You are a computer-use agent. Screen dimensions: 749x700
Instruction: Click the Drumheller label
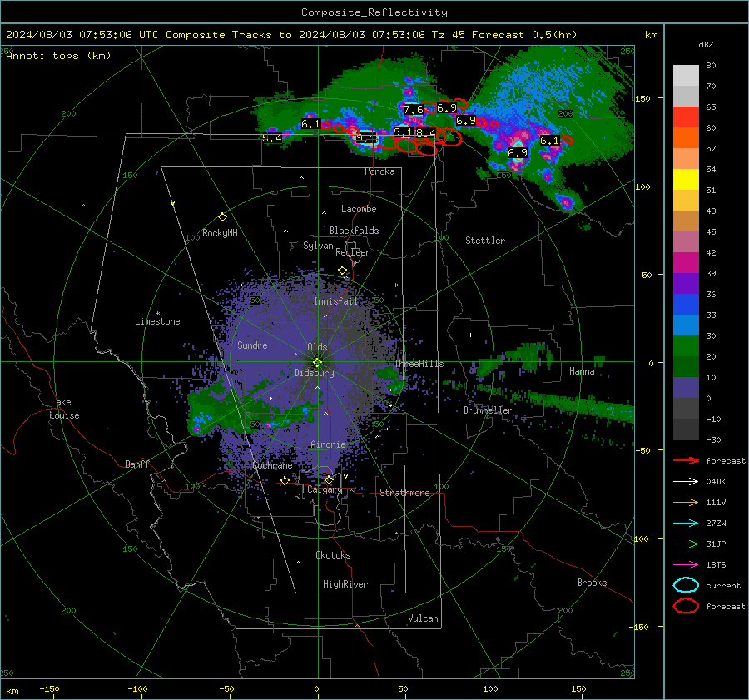click(x=488, y=410)
